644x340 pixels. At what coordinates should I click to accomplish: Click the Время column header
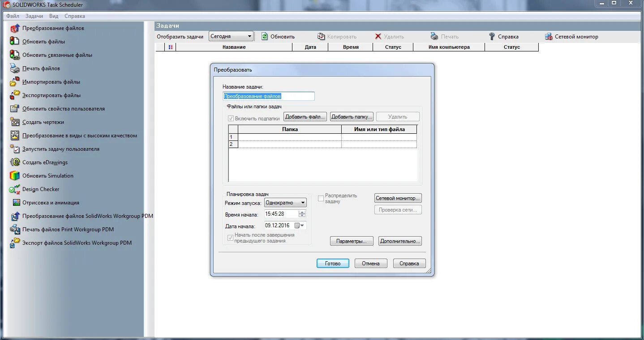351,47
